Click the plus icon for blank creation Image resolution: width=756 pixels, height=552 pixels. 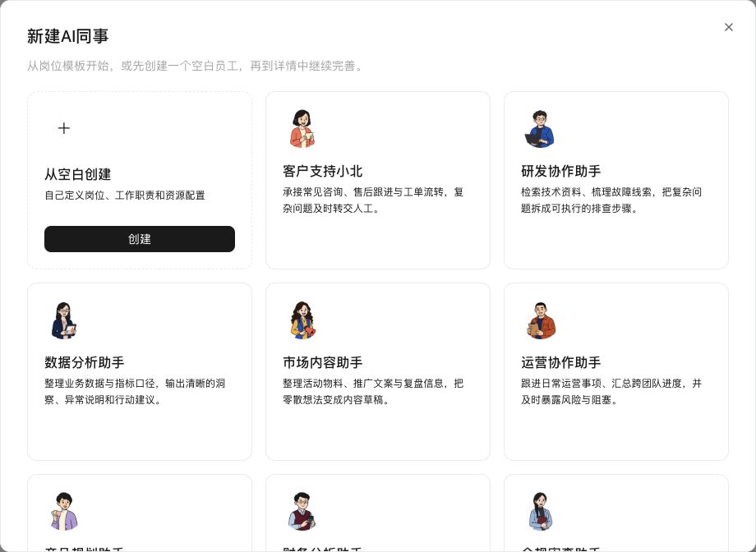pos(63,128)
